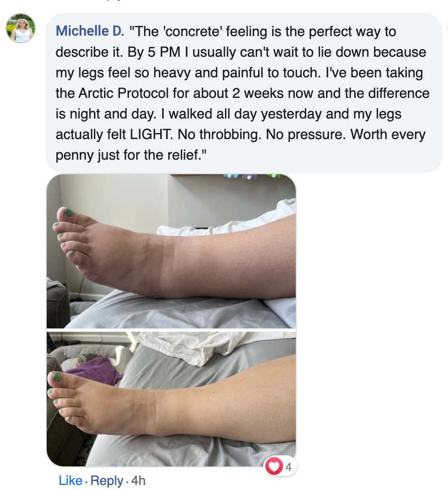The image size is (448, 490).
Task: Open the bottom foot photo
Action: pyautogui.click(x=171, y=399)
